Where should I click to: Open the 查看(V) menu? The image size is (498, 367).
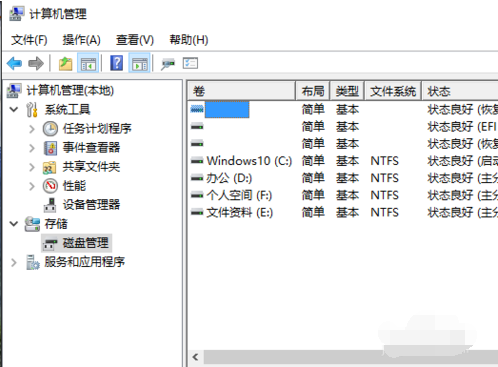tap(135, 40)
